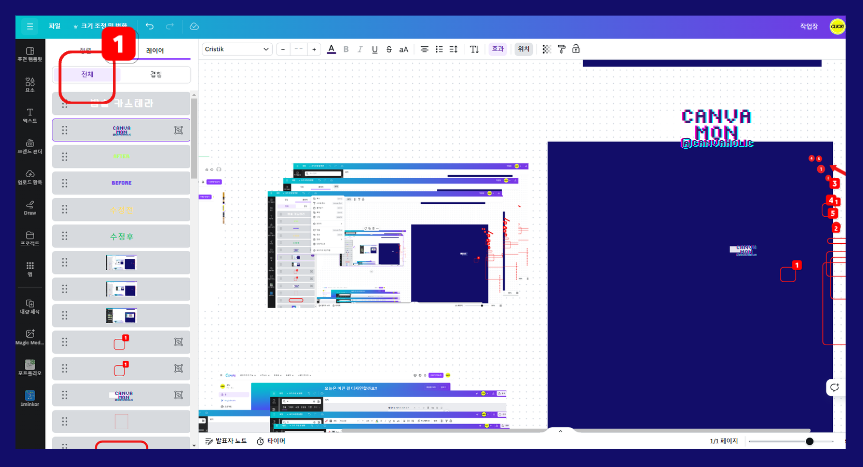The height and width of the screenshot is (467, 863).
Task: Select the yellow 수정전 text layer
Action: coord(121,210)
